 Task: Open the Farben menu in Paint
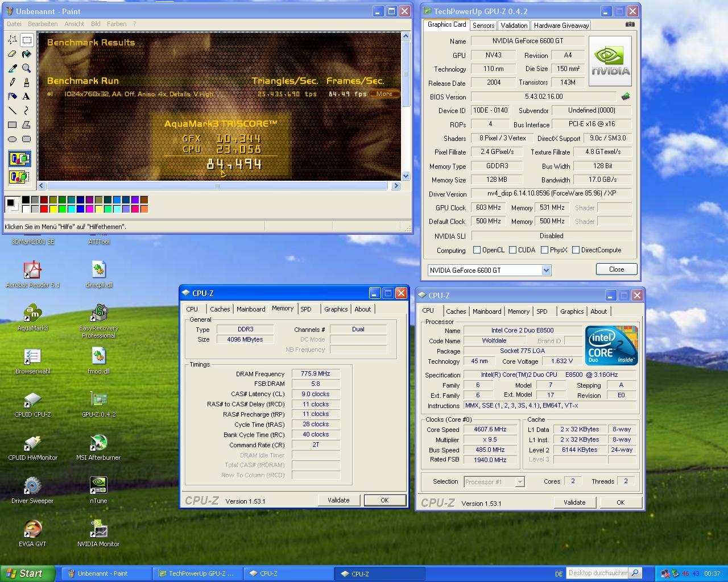pos(117,24)
